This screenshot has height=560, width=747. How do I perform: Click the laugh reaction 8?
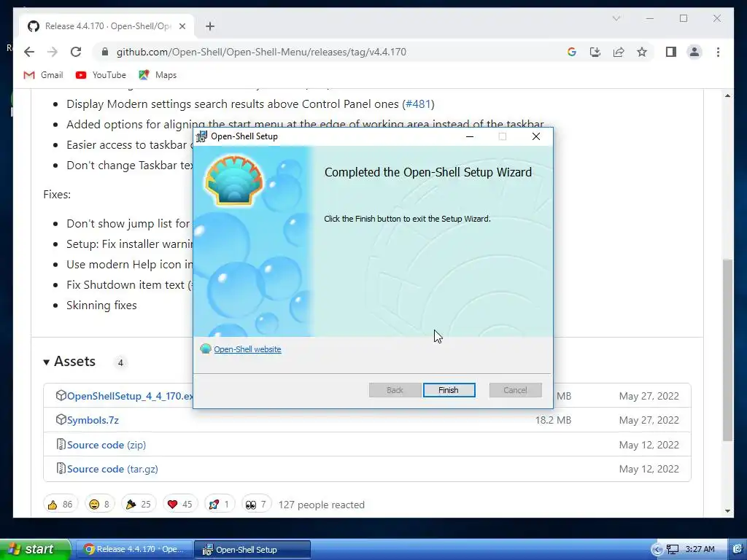tap(99, 505)
